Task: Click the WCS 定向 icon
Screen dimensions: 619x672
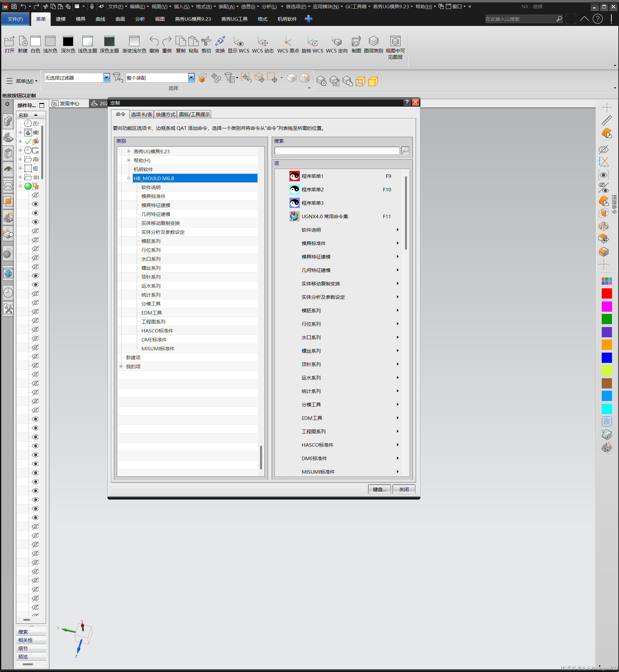Action: coord(337,42)
